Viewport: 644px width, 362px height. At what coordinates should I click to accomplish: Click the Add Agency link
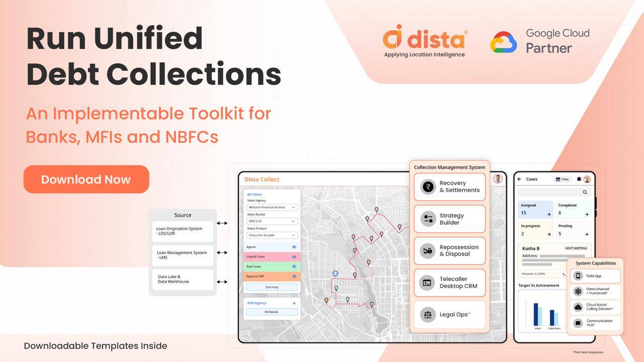257,303
